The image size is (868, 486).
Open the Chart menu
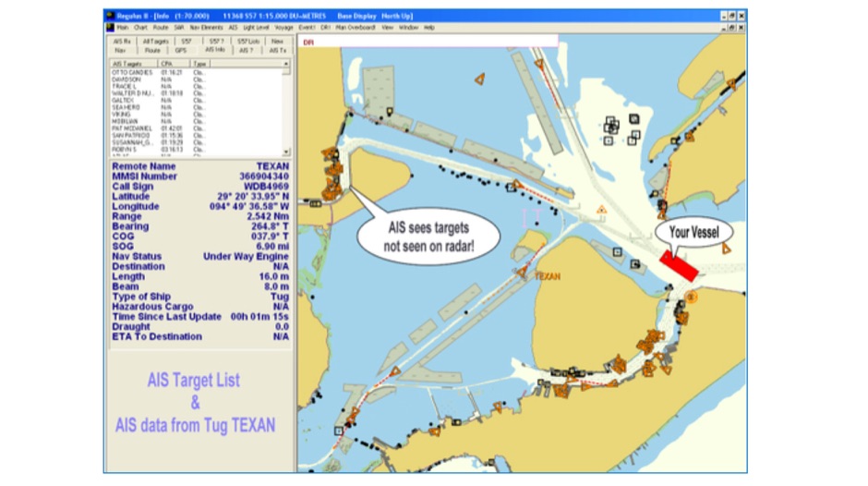140,27
